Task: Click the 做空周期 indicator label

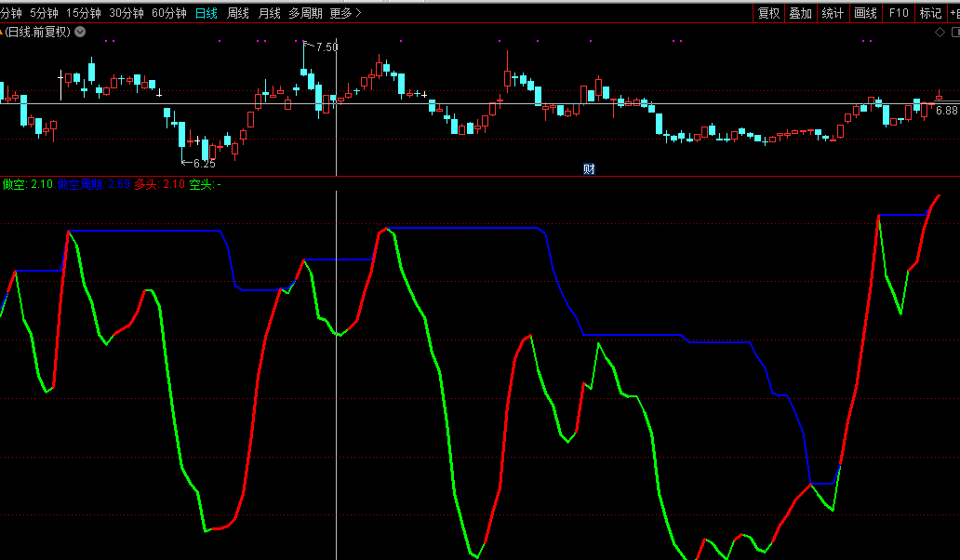Action: pyautogui.click(x=80, y=184)
